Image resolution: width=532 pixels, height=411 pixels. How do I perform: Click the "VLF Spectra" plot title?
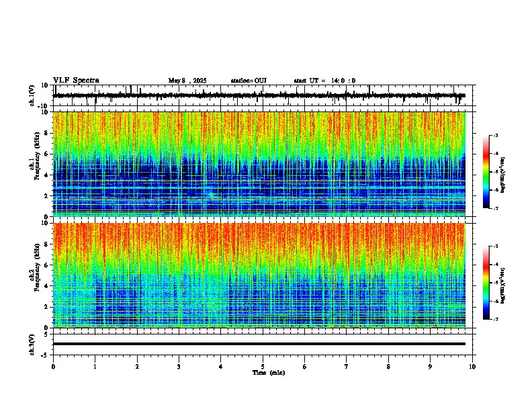(x=76, y=81)
